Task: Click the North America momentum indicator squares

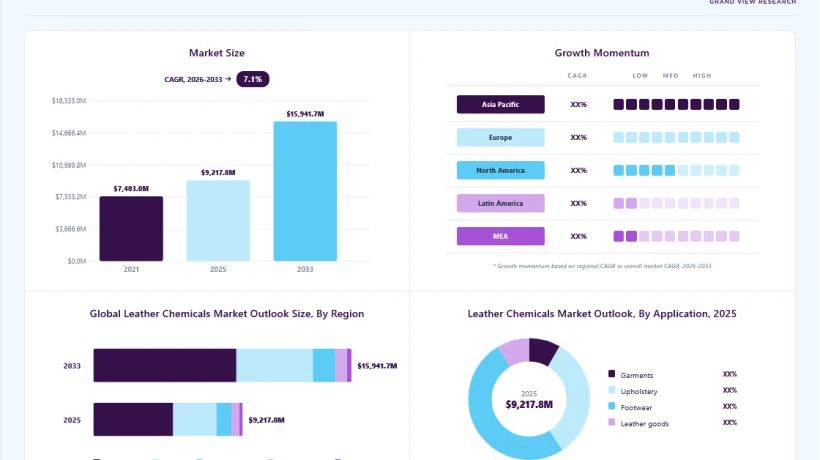Action: (676, 170)
